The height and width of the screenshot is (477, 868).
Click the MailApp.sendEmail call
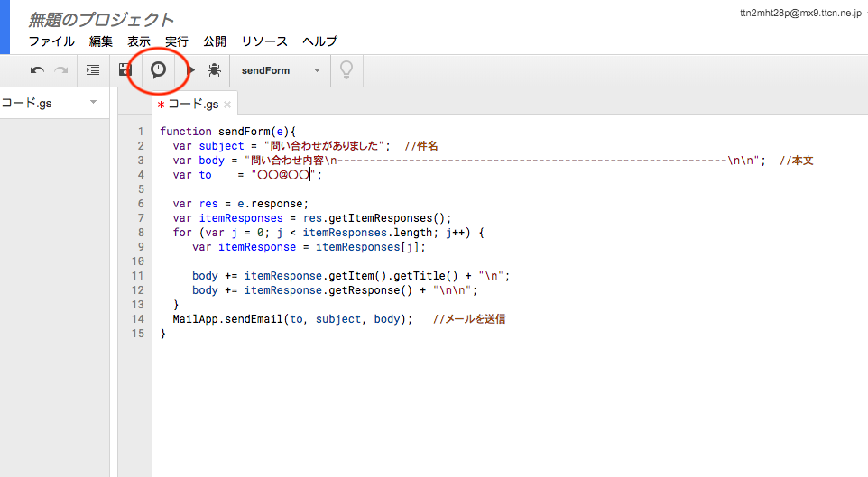tap(292, 318)
